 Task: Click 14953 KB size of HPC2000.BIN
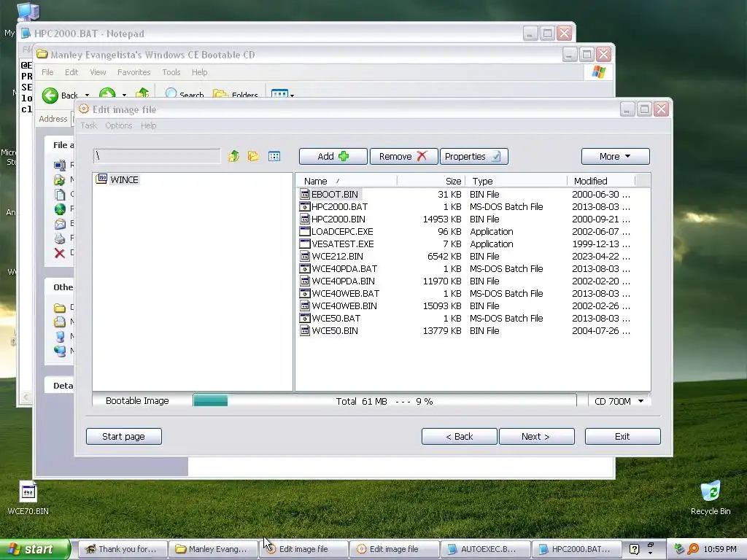pos(441,219)
